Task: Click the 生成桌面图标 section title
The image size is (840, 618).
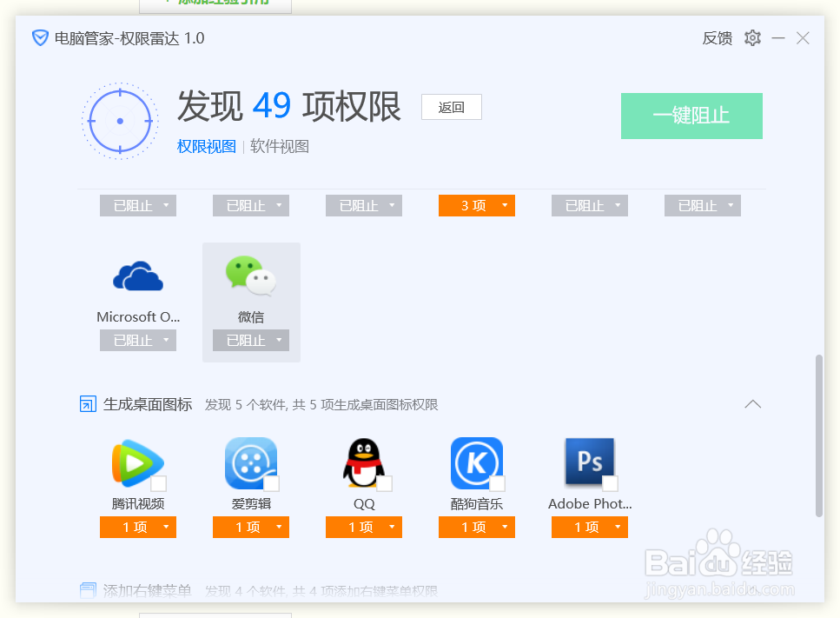Action: (148, 404)
